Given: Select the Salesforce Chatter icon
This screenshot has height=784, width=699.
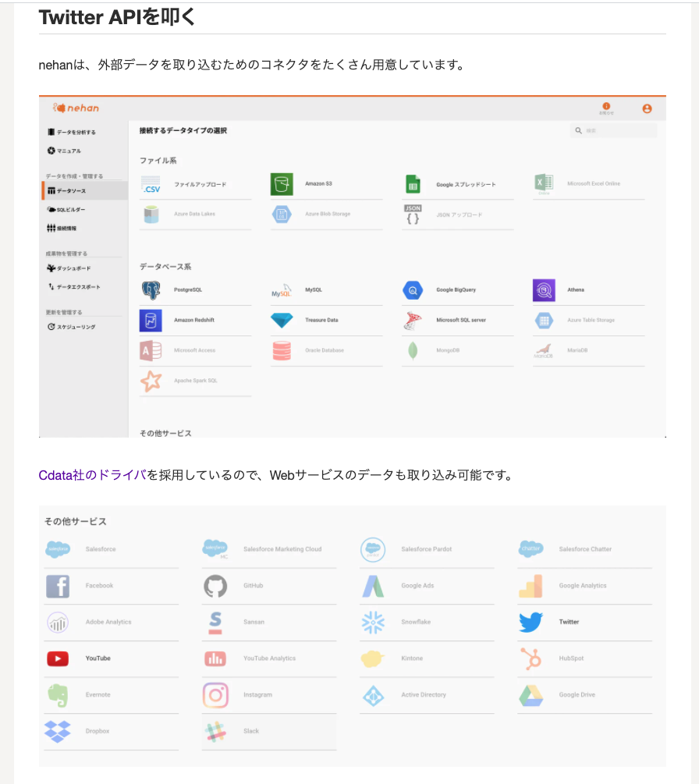Looking at the screenshot, I should (531, 549).
